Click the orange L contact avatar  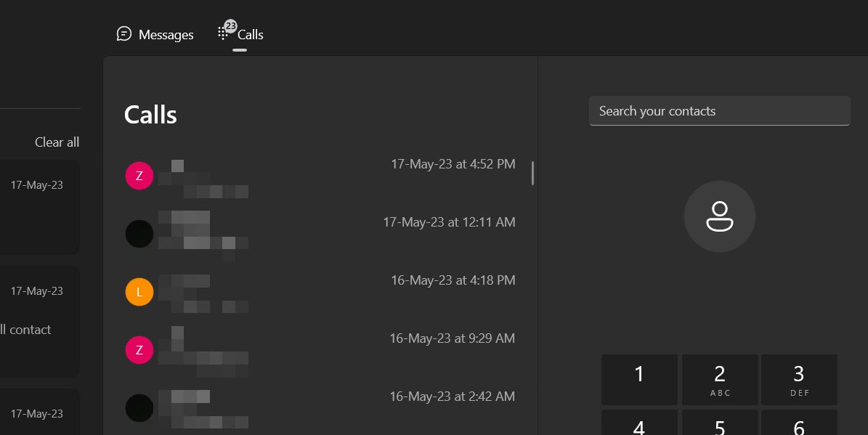pos(139,292)
